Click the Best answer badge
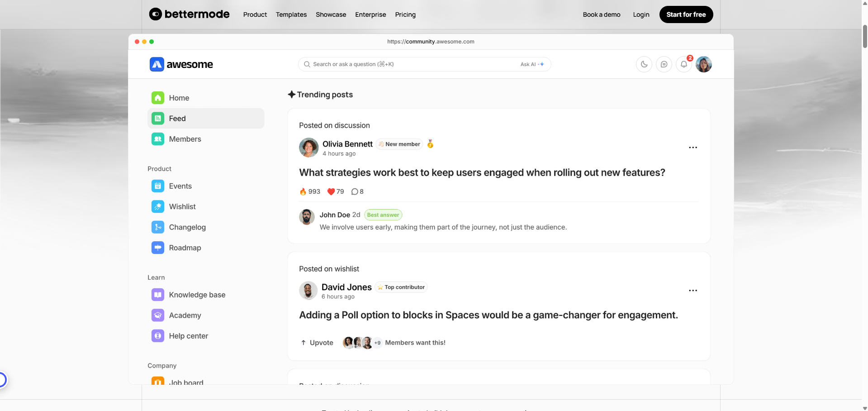 (383, 215)
